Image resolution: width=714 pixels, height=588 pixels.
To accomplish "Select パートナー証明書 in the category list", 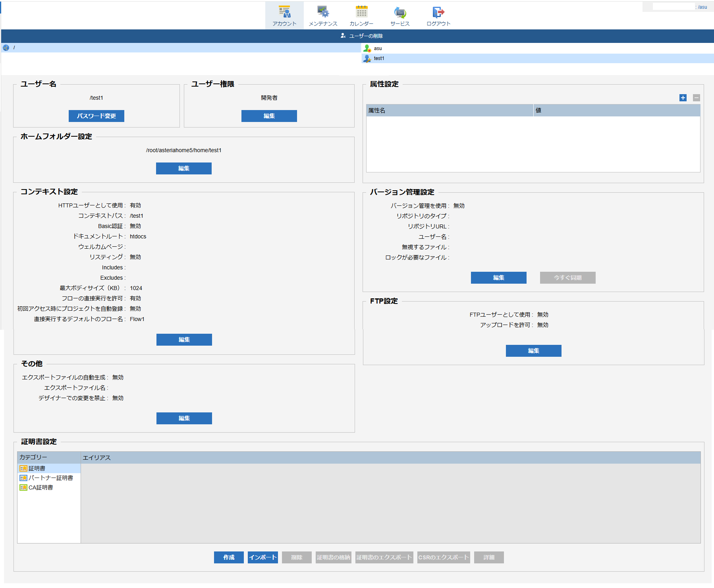I will [49, 478].
